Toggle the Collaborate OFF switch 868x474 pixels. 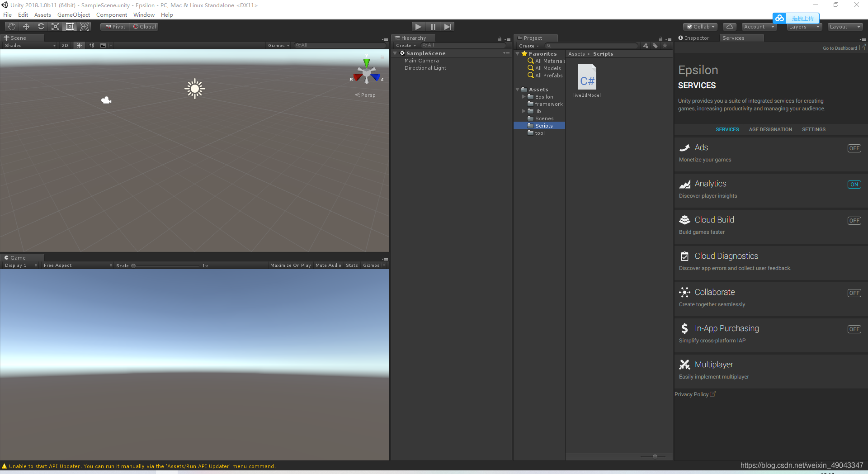854,293
